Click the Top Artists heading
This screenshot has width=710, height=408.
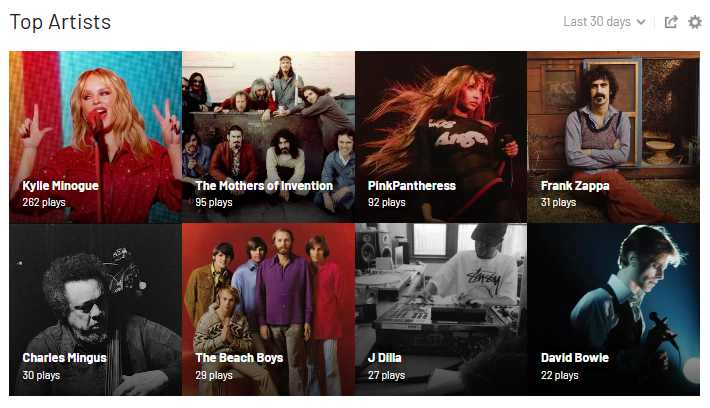click(60, 22)
